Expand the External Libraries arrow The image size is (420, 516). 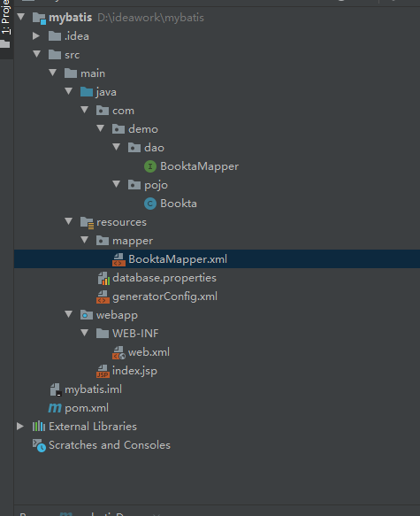point(20,426)
